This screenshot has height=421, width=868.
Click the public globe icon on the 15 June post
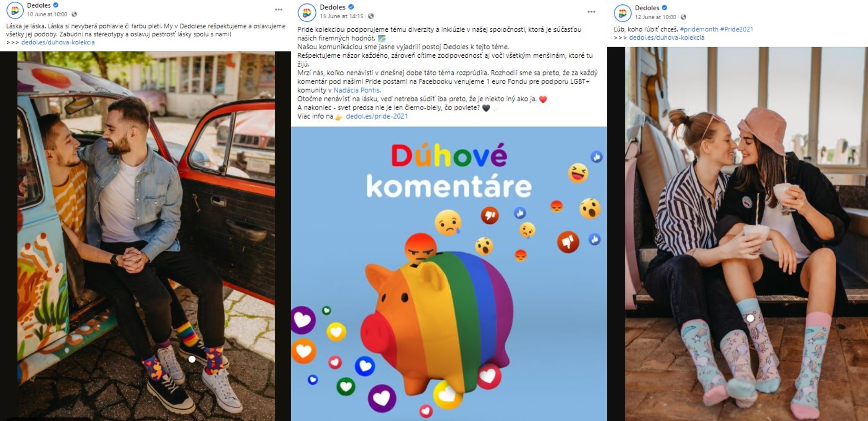point(370,16)
